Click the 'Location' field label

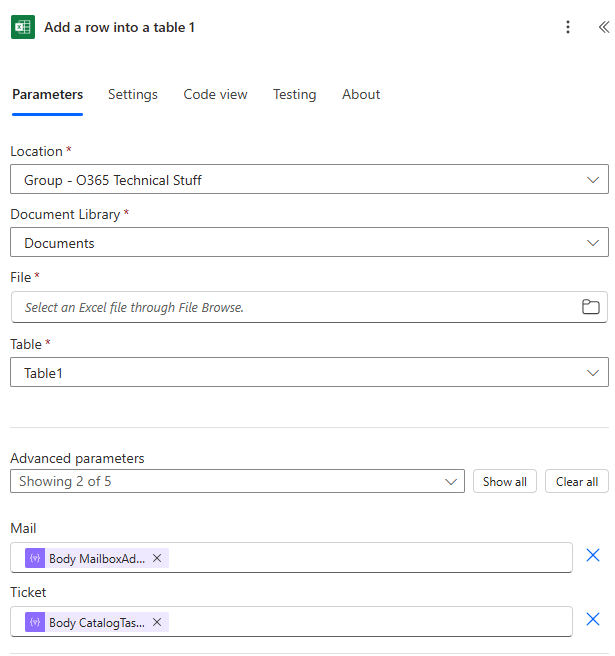pos(36,151)
